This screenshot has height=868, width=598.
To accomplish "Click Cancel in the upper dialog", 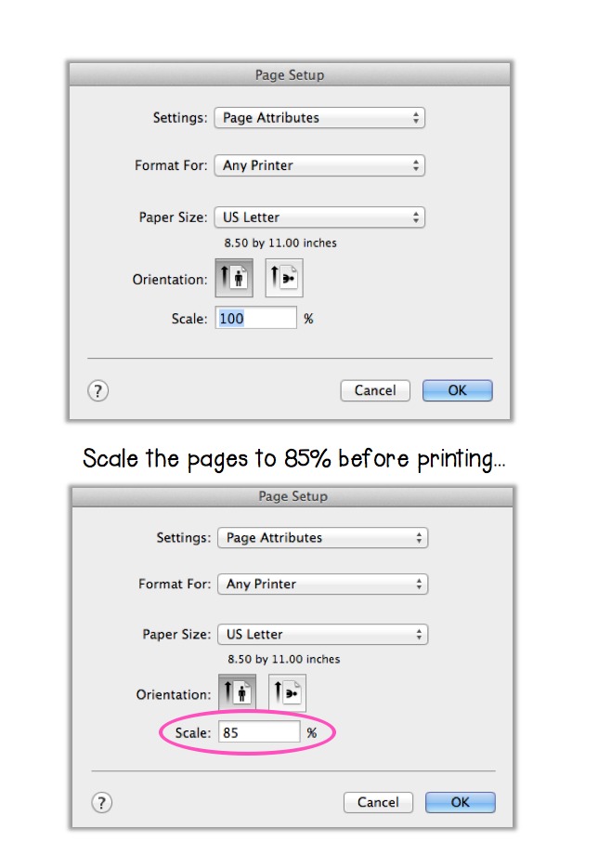I will tap(375, 390).
